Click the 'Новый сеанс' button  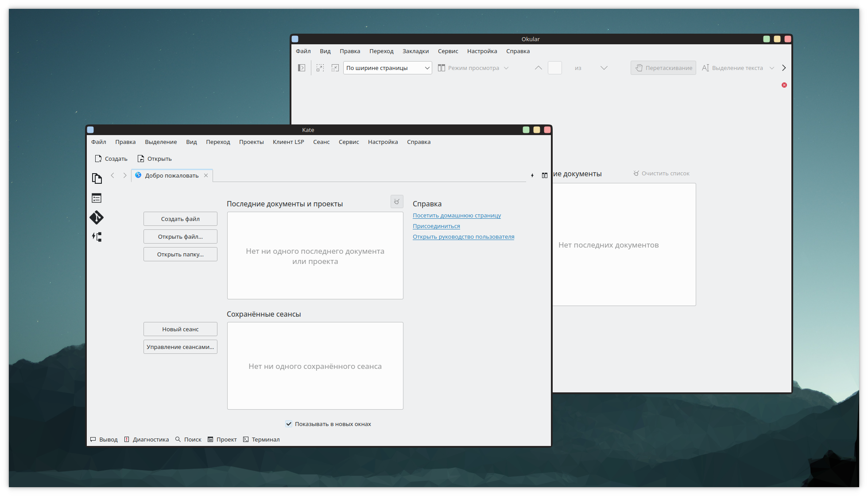(180, 329)
